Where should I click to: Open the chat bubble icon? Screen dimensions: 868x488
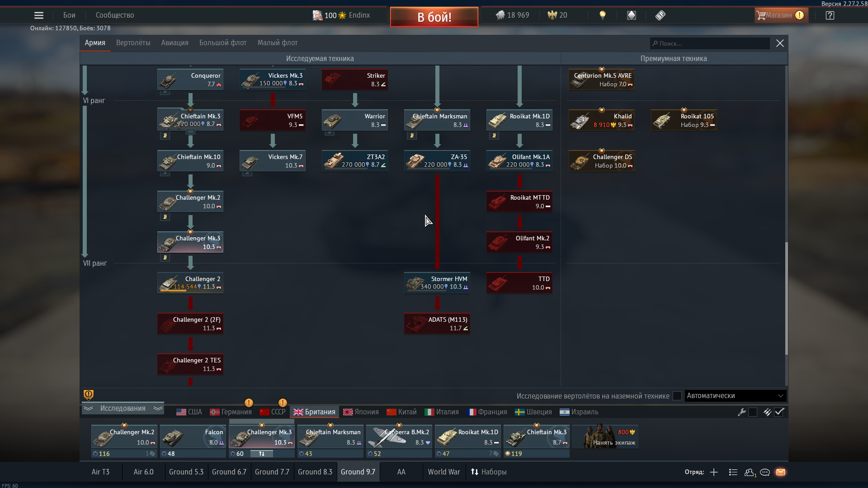pyautogui.click(x=765, y=472)
